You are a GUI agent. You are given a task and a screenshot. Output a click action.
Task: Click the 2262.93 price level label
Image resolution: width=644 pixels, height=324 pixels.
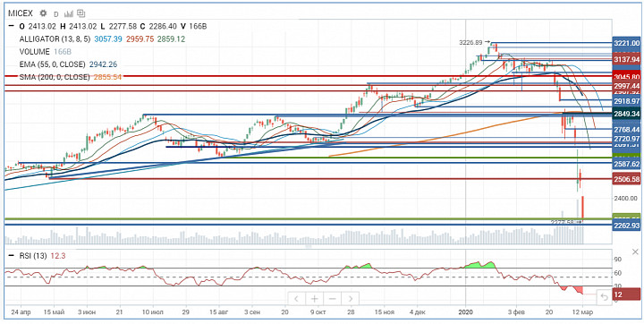click(x=626, y=226)
